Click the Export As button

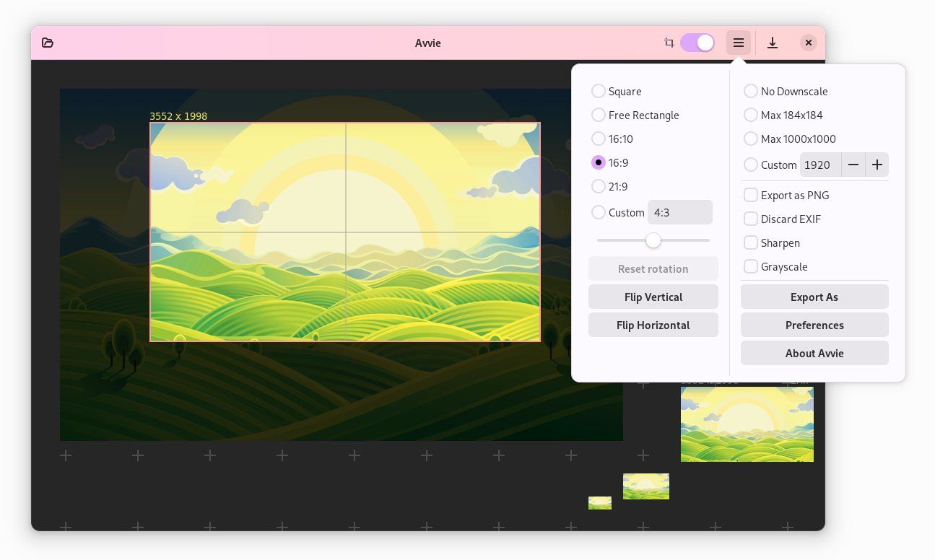coord(814,297)
